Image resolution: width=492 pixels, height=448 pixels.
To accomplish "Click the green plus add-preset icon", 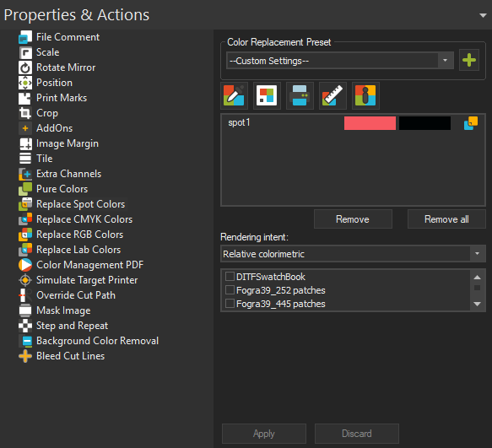I will coord(468,60).
